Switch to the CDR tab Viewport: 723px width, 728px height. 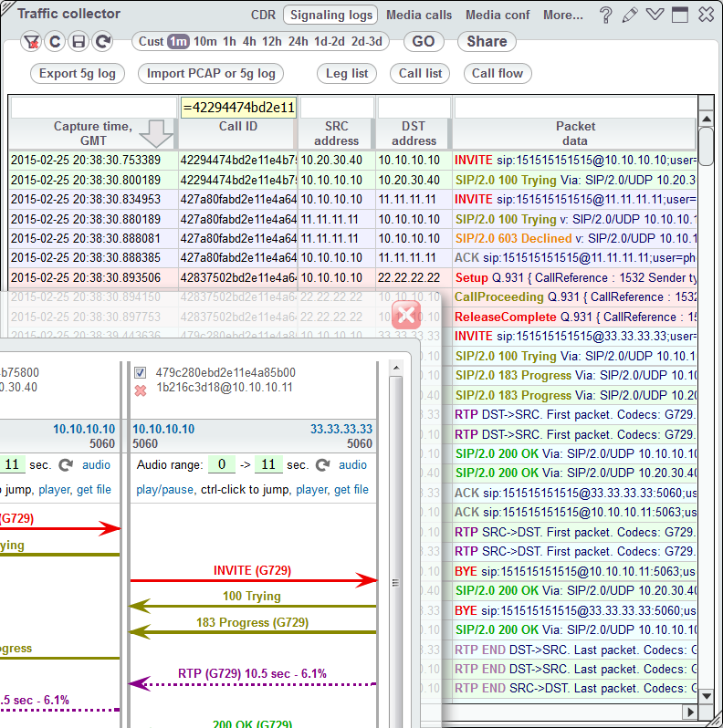263,15
